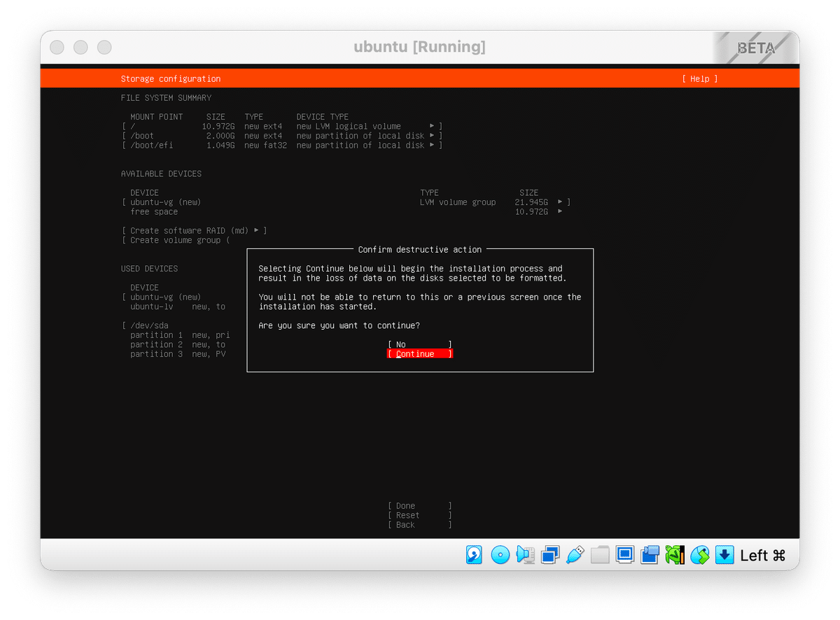Click the display settings status icon

(625, 555)
